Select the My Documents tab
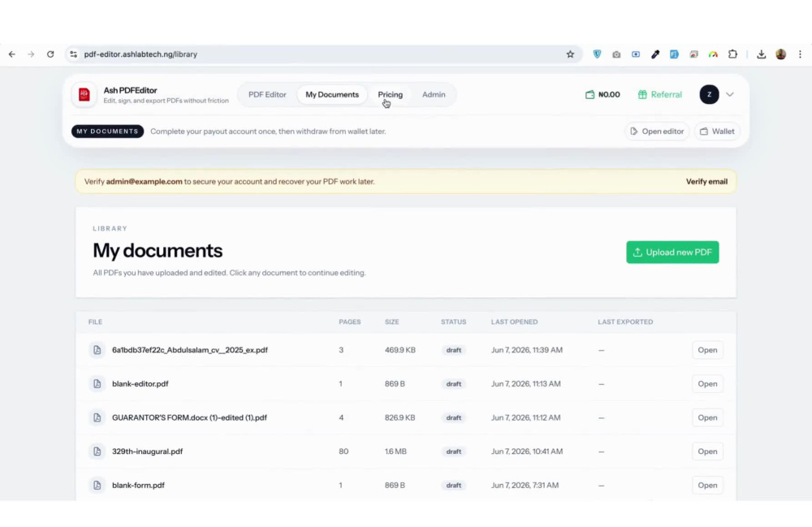This screenshot has width=812, height=527. pos(332,95)
